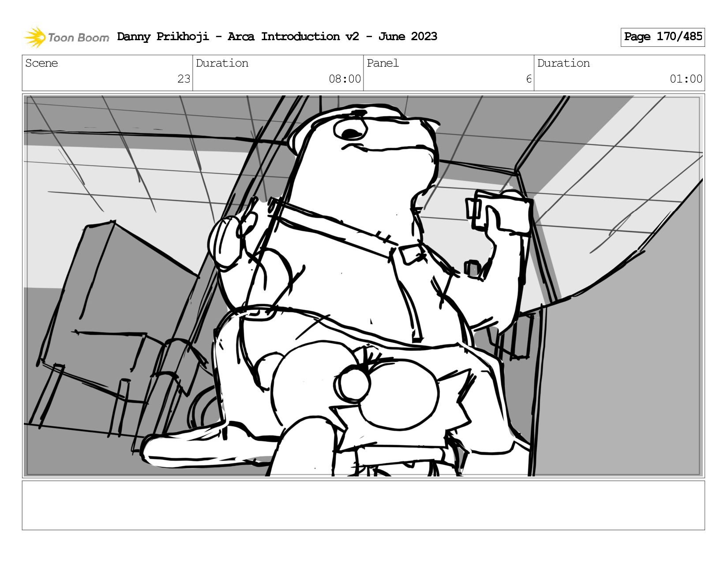Click the 'Scene' header label
Screen dimensions: 728x563
click(41, 63)
